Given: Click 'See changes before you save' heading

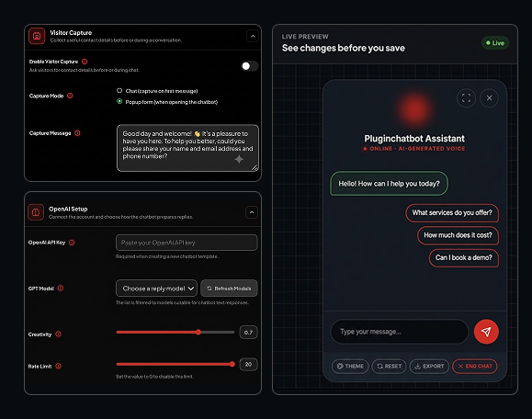Looking at the screenshot, I should (344, 48).
